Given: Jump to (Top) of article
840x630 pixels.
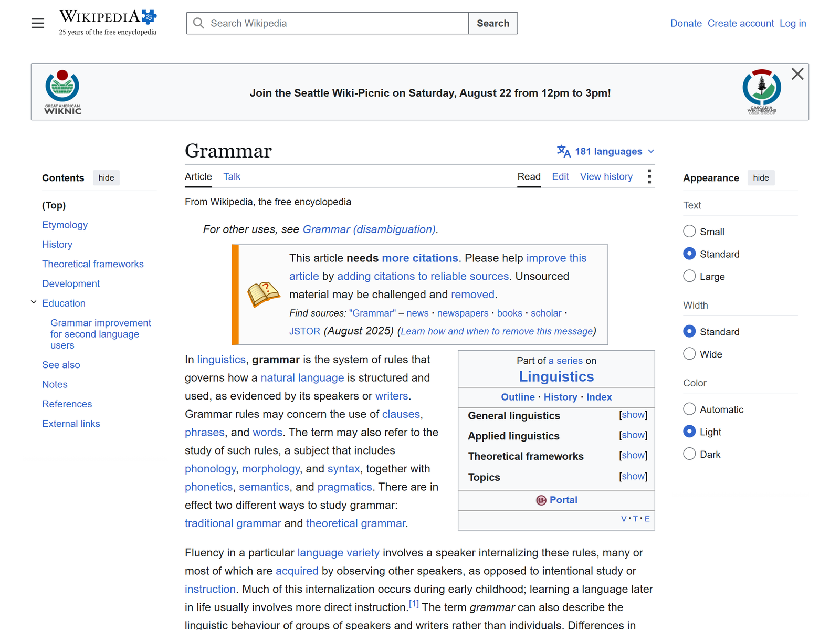Looking at the screenshot, I should 54,205.
